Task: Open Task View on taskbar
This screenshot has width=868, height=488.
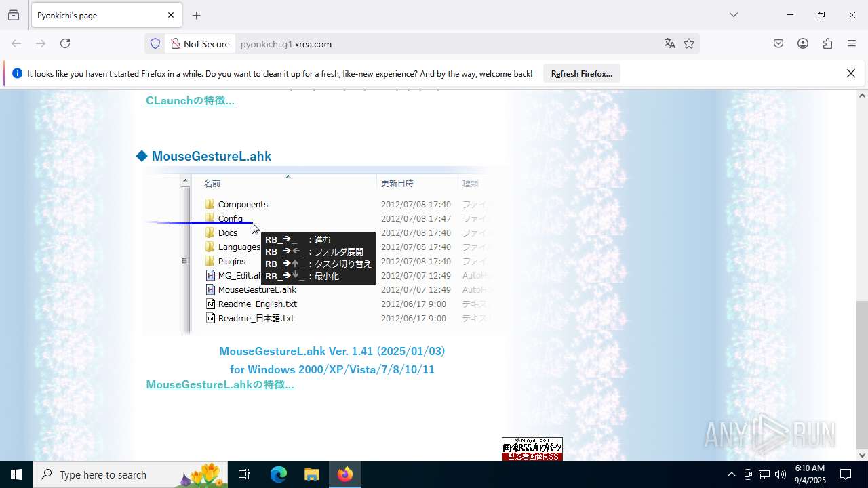Action: pyautogui.click(x=244, y=474)
